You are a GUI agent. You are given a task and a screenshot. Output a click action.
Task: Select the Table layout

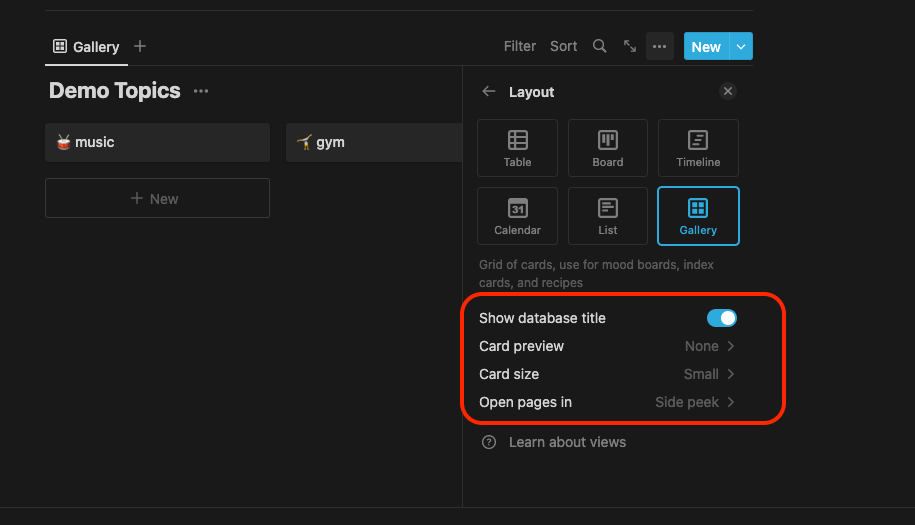pyautogui.click(x=517, y=148)
